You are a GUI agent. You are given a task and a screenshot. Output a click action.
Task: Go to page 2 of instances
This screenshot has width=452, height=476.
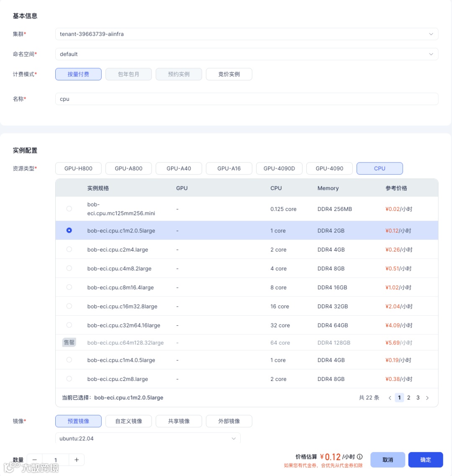[408, 398]
